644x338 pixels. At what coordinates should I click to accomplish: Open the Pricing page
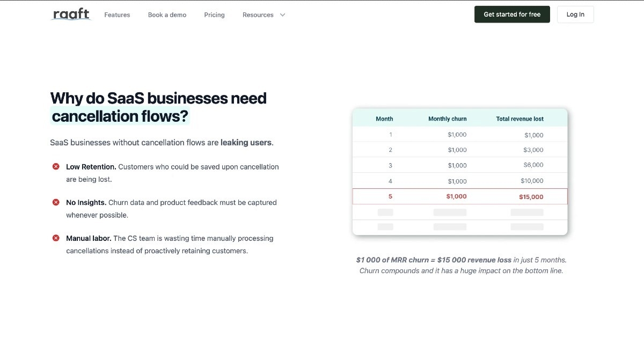(x=214, y=15)
